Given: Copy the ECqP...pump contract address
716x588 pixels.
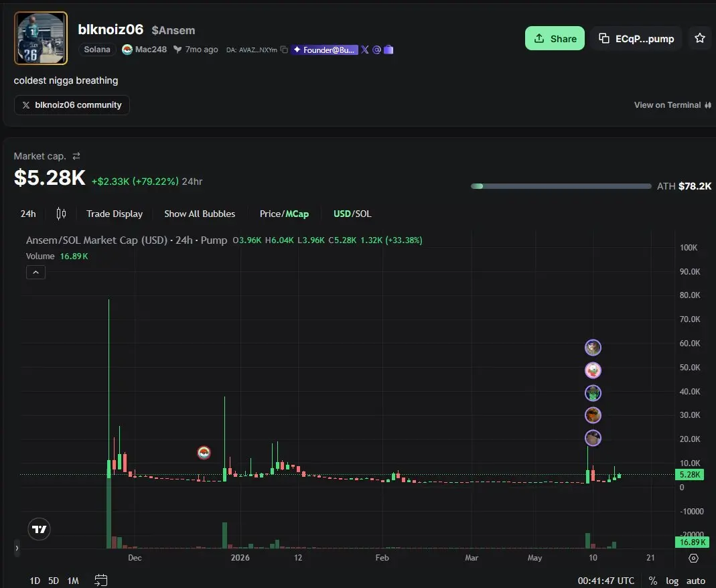Looking at the screenshot, I should click(636, 38).
